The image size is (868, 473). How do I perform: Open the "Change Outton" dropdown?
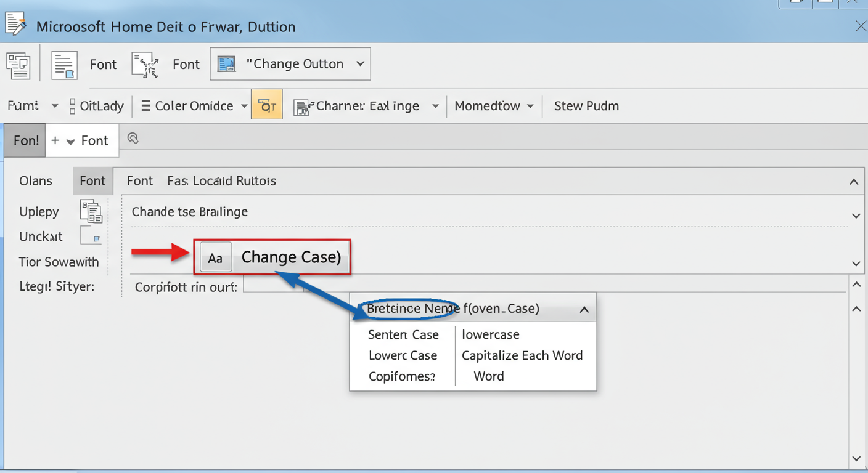pos(290,63)
